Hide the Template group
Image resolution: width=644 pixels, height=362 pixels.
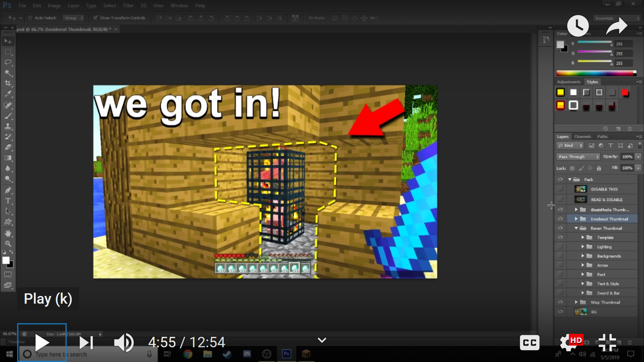[x=560, y=237]
